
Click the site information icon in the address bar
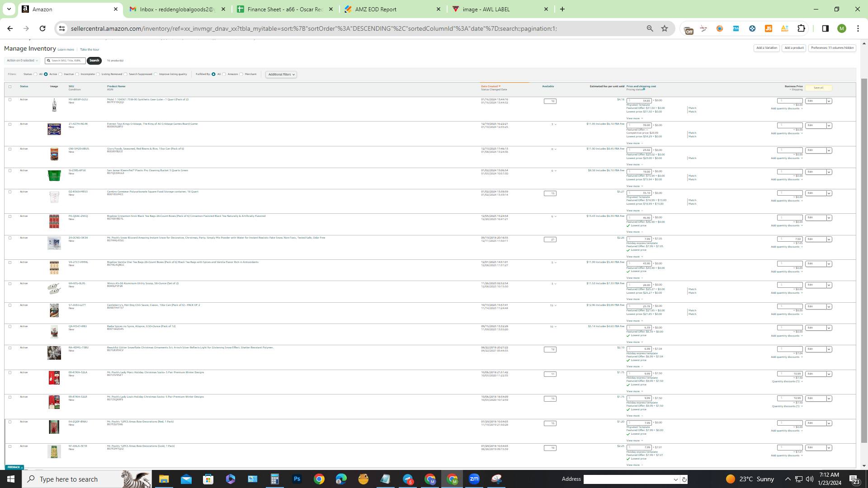(x=62, y=28)
